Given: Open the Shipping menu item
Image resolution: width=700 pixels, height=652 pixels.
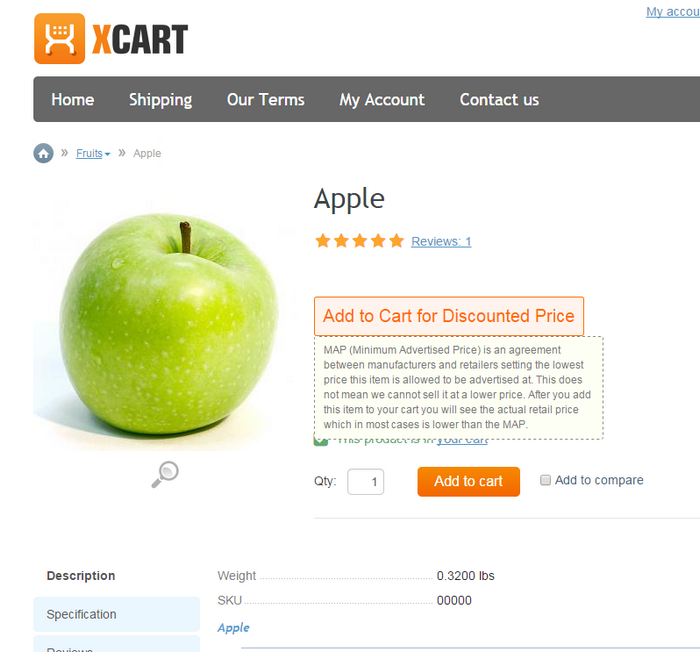Looking at the screenshot, I should click(x=161, y=100).
